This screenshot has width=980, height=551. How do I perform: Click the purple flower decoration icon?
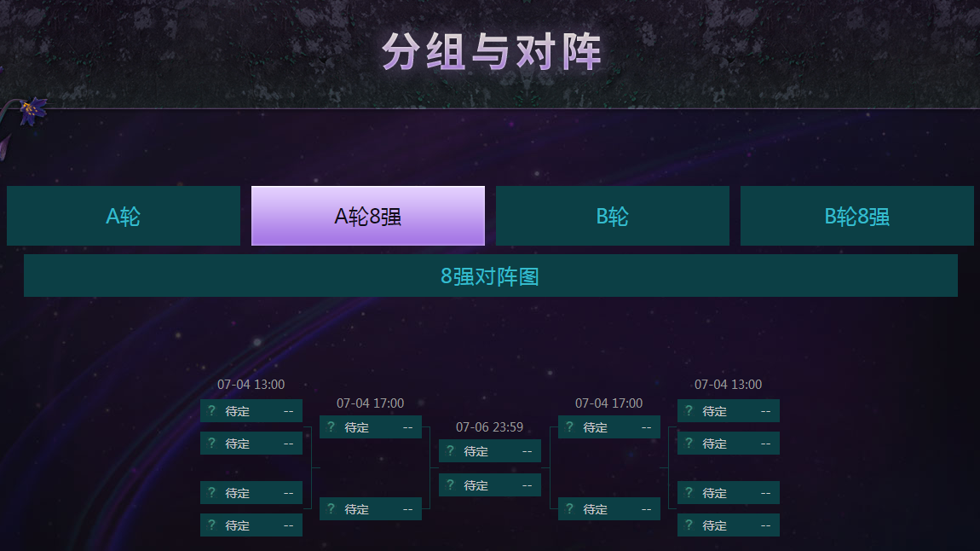click(32, 112)
